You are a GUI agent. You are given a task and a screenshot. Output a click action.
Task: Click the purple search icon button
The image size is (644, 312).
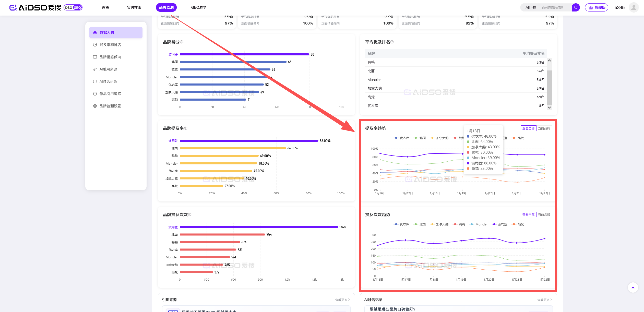click(576, 7)
